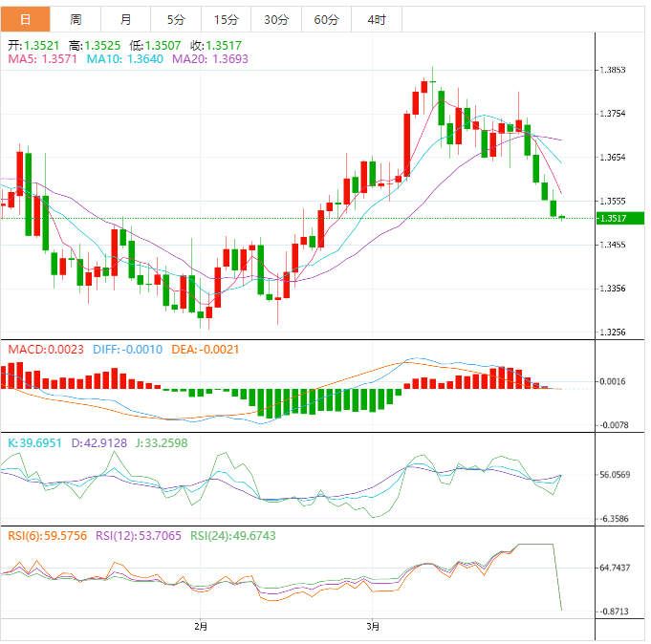Click the green 1.3517 current price label
This screenshot has width=651, height=644.
pos(619,219)
